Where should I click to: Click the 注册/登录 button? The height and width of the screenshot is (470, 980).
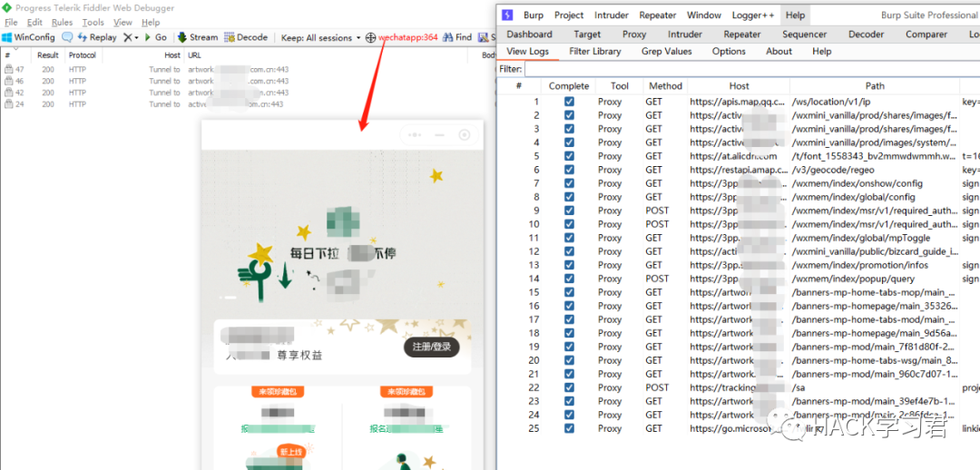[431, 348]
